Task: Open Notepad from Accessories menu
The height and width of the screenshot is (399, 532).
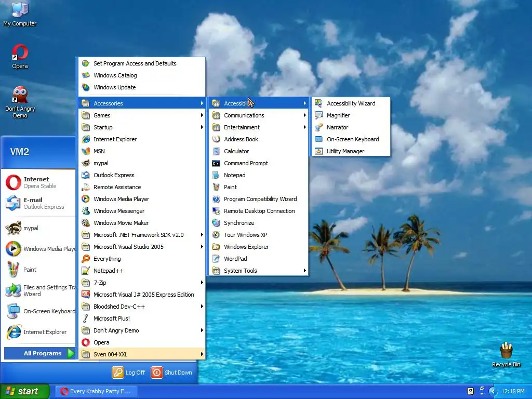Action: pos(259,175)
